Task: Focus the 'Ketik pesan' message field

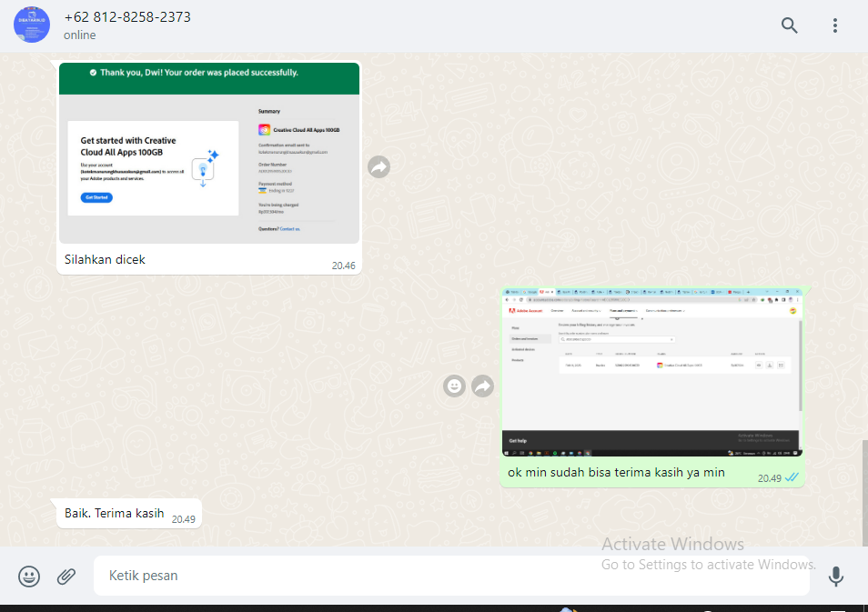Action: point(451,576)
